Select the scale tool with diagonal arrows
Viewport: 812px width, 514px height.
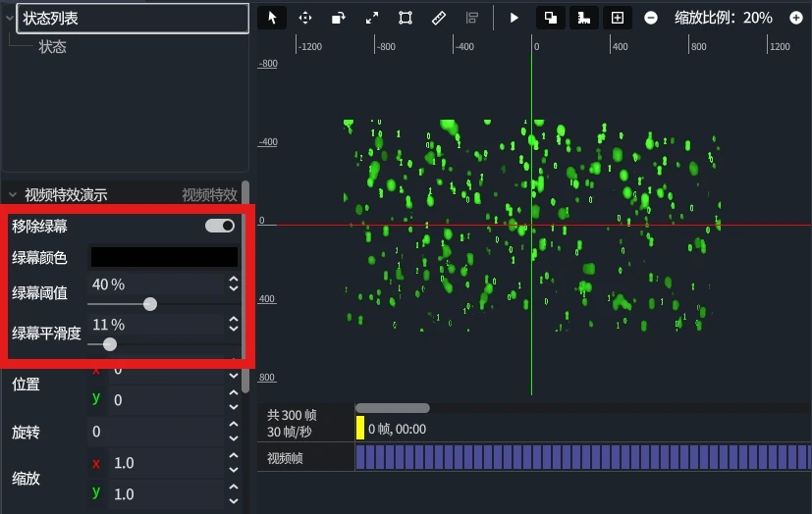tap(372, 18)
